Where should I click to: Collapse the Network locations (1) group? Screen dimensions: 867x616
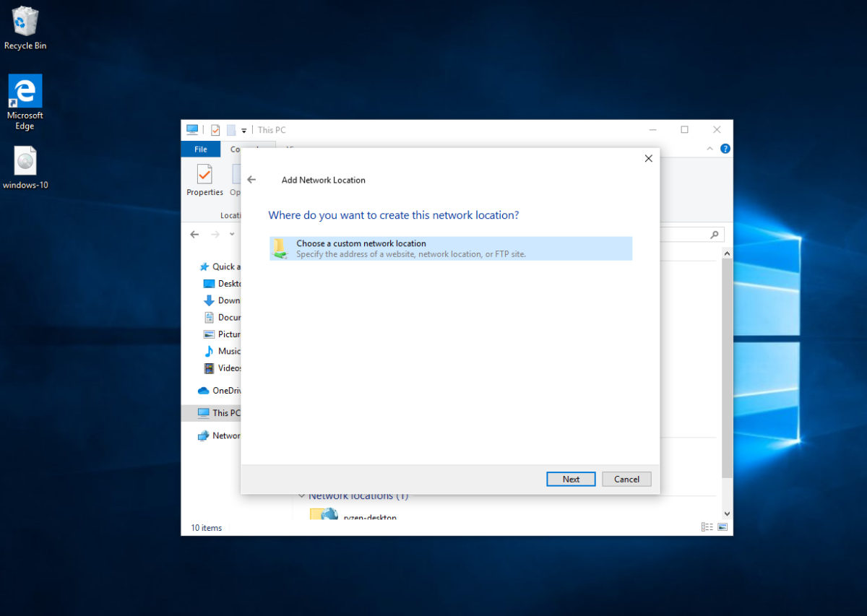tap(301, 495)
